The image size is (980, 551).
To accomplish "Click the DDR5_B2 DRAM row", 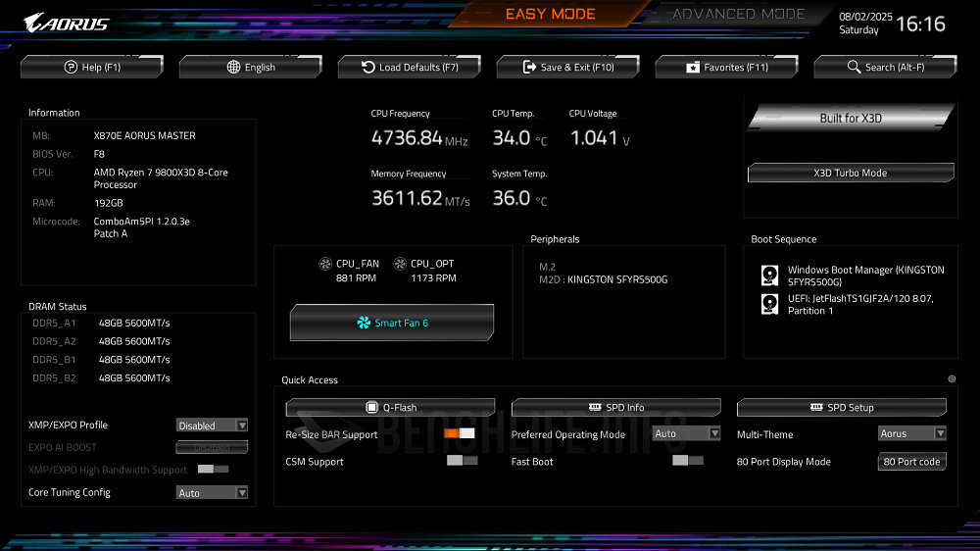I will click(101, 377).
